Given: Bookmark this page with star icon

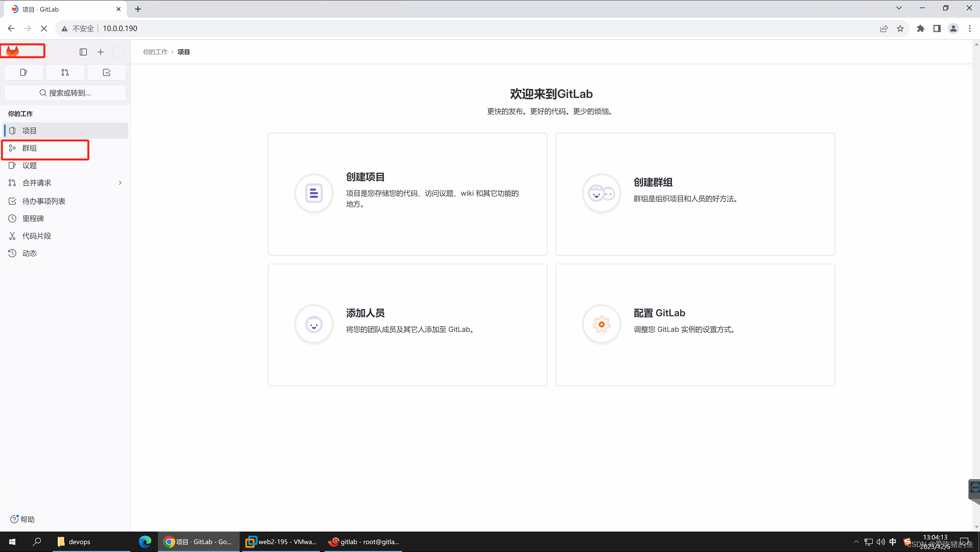Looking at the screenshot, I should pyautogui.click(x=900, y=28).
